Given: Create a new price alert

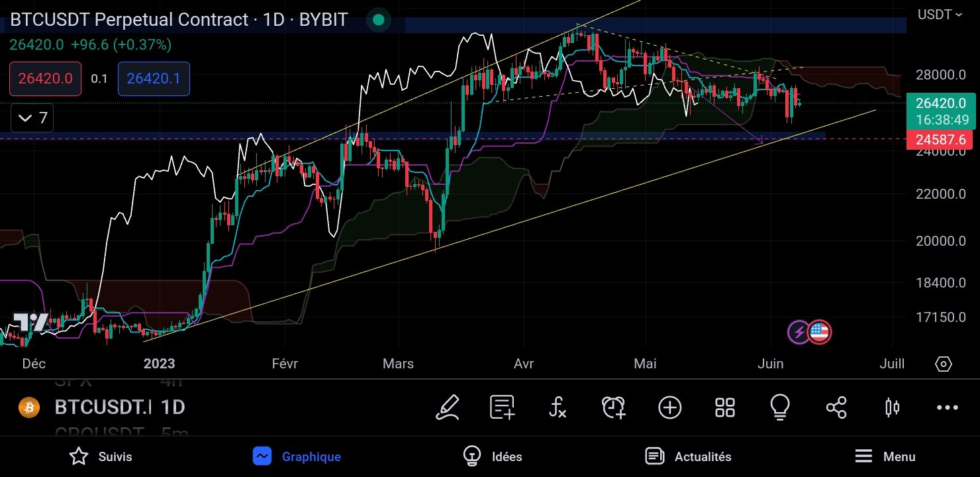Looking at the screenshot, I should [x=614, y=407].
